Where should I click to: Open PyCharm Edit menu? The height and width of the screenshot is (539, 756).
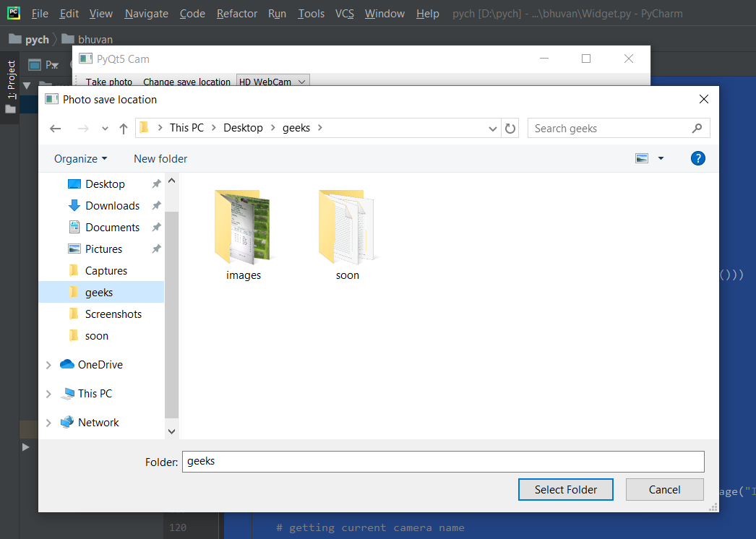coord(69,14)
